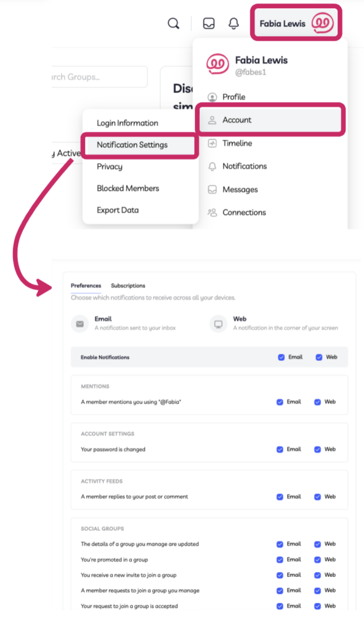Image resolution: width=364 pixels, height=638 pixels.
Task: Click the Email envelope icon in Preferences
Action: [x=80, y=324]
